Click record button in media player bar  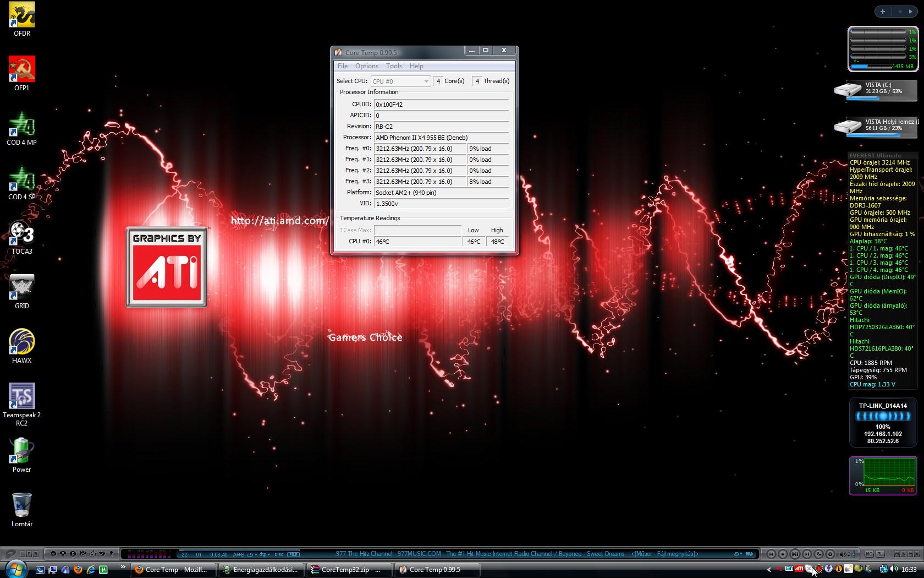[x=830, y=554]
